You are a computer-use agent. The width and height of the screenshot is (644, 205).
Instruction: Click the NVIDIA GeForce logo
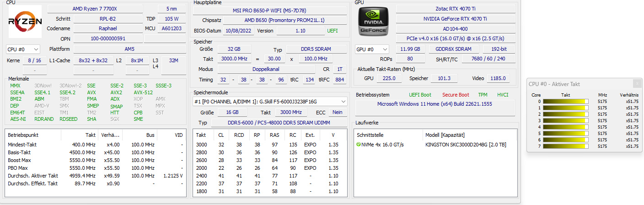(374, 22)
